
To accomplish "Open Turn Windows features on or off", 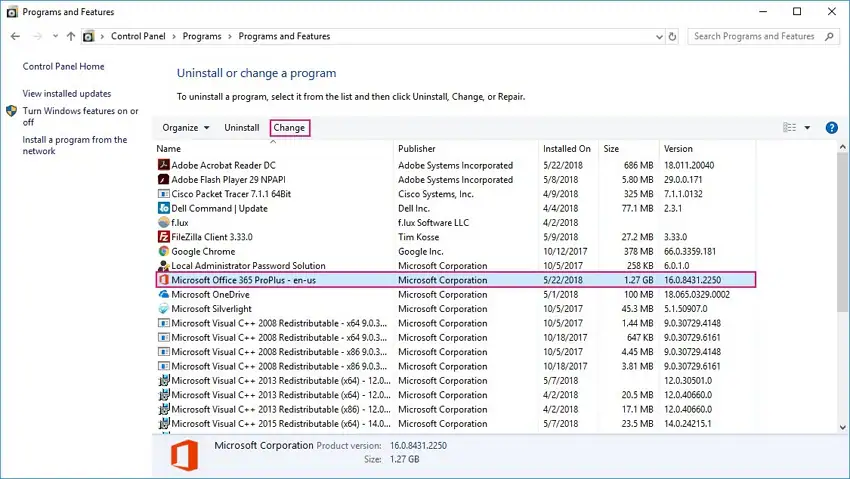I will coord(80,116).
